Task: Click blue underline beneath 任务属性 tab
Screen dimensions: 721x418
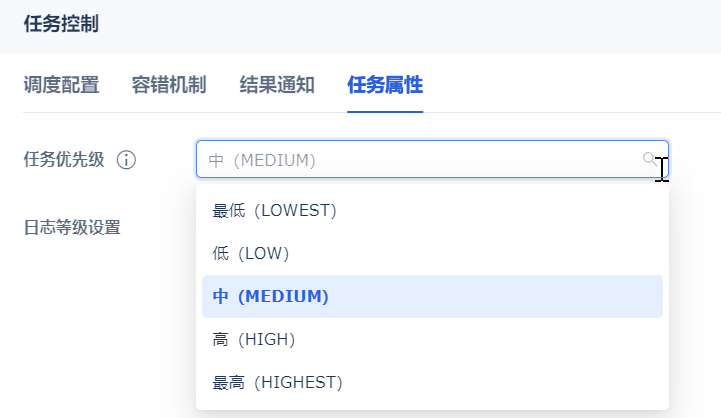Action: [x=385, y=111]
